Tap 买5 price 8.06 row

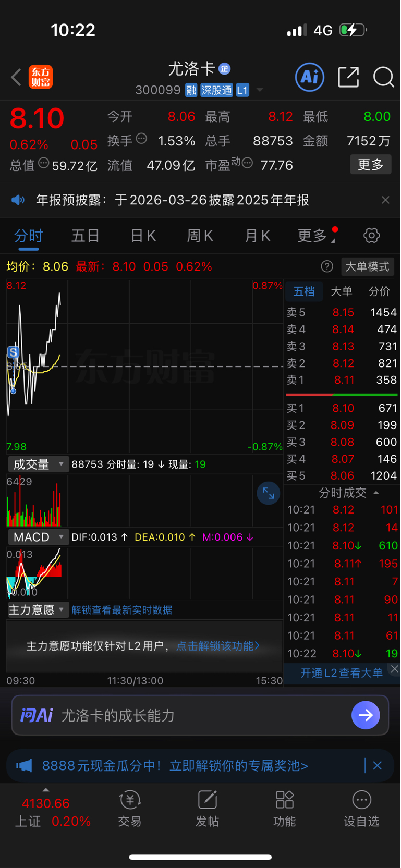(x=342, y=476)
